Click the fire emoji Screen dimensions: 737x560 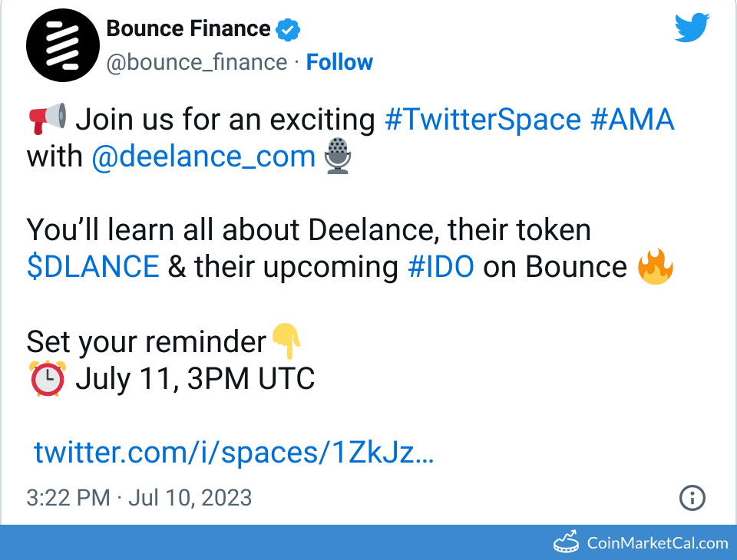point(656,267)
